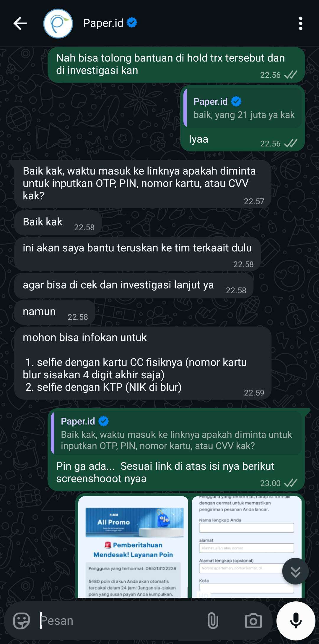Select message 'Nah bisa tolong bantuan di hold'
Screen dimensions: 319x644
pyautogui.click(x=176, y=65)
